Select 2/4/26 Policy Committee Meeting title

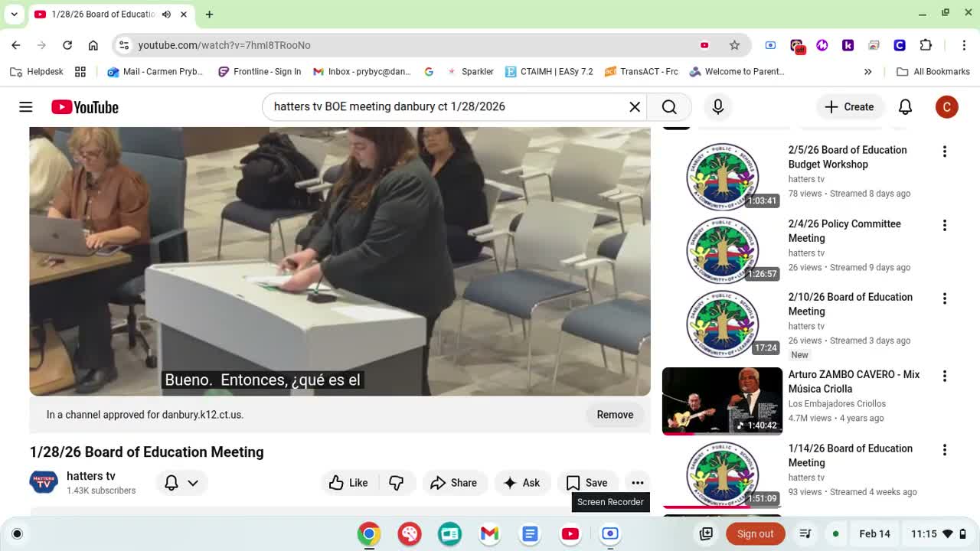click(x=844, y=231)
